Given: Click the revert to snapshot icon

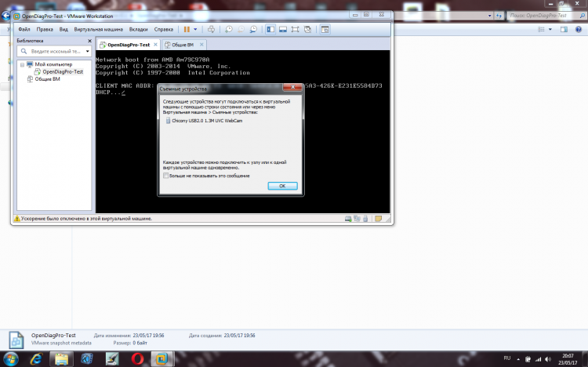Looking at the screenshot, I should 241,29.
